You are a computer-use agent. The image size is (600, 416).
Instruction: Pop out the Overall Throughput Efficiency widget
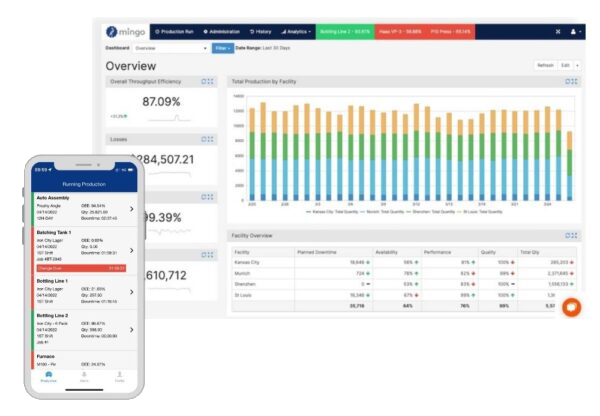pos(204,82)
